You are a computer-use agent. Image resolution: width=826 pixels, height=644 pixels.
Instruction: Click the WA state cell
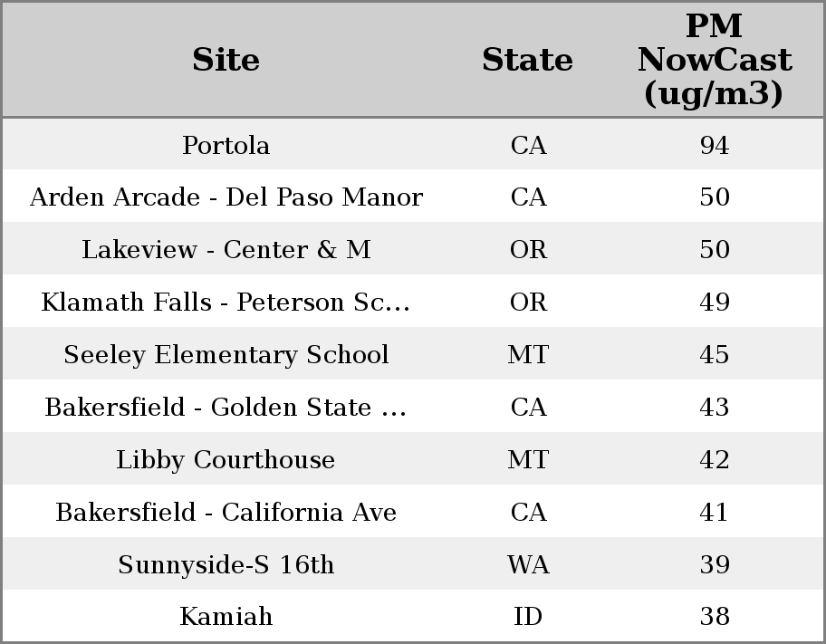[527, 565]
